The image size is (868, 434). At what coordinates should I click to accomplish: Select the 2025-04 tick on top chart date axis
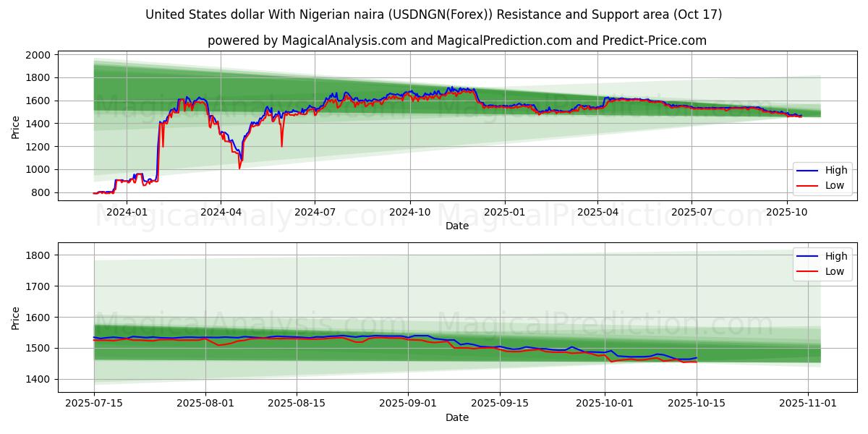click(x=597, y=212)
